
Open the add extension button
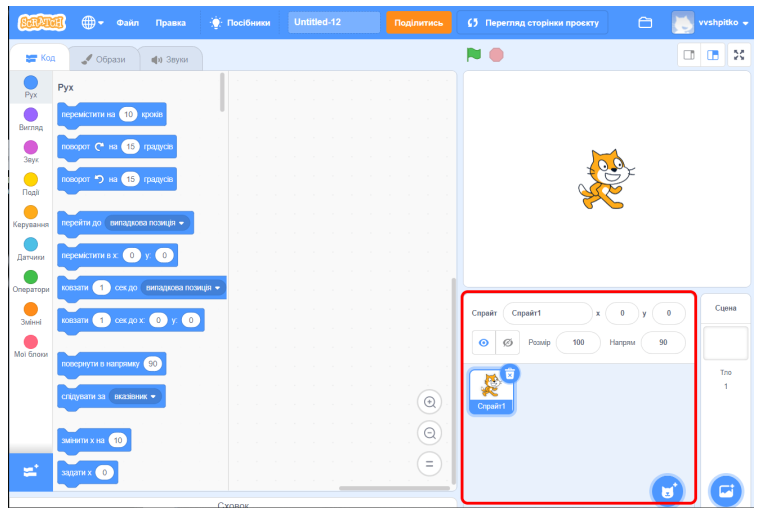[x=30, y=472]
